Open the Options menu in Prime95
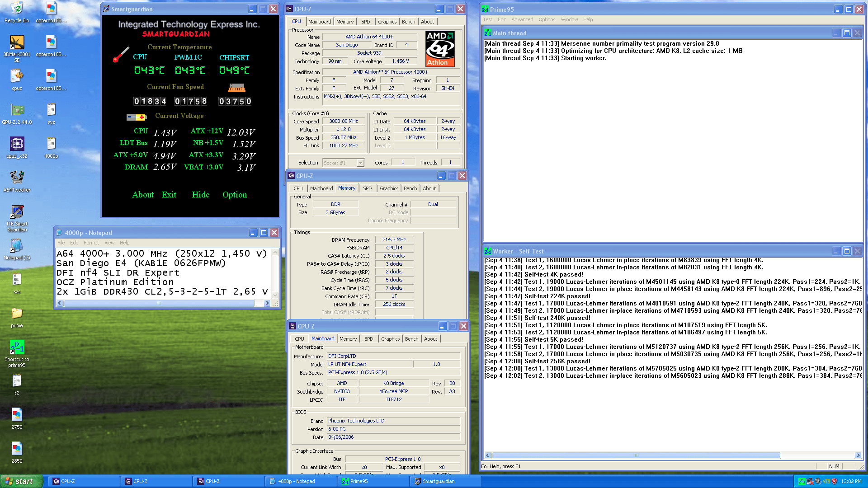The width and height of the screenshot is (868, 488). (x=547, y=19)
